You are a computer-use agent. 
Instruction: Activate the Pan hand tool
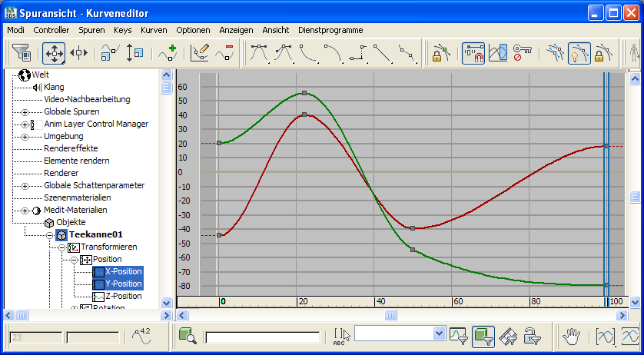tap(571, 336)
